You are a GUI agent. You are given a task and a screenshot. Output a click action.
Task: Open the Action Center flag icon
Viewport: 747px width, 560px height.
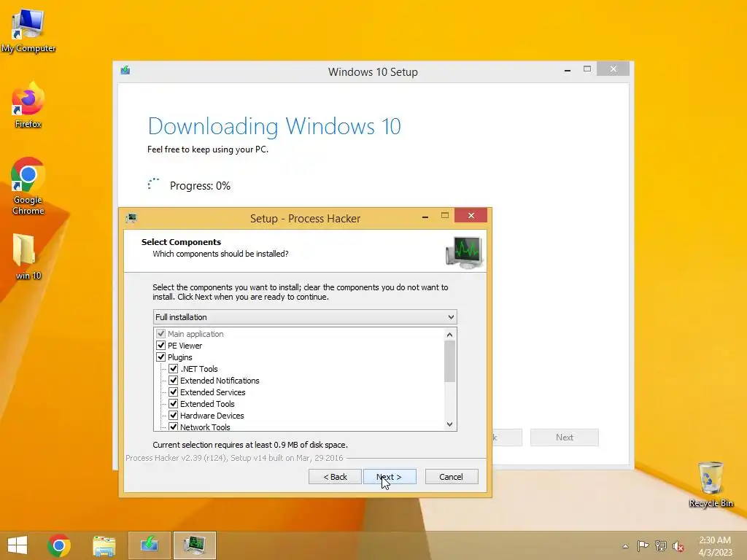tap(643, 545)
